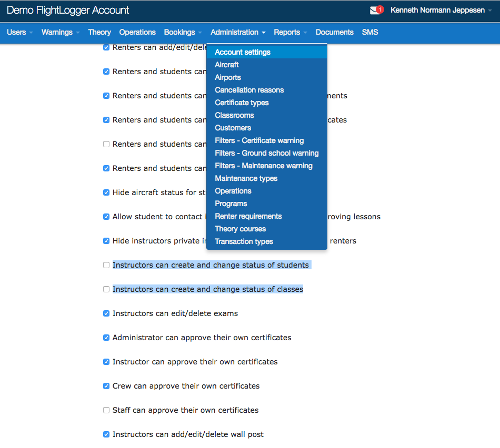Expand the Warnings dropdown menu
The height and width of the screenshot is (448, 500).
pos(61,32)
